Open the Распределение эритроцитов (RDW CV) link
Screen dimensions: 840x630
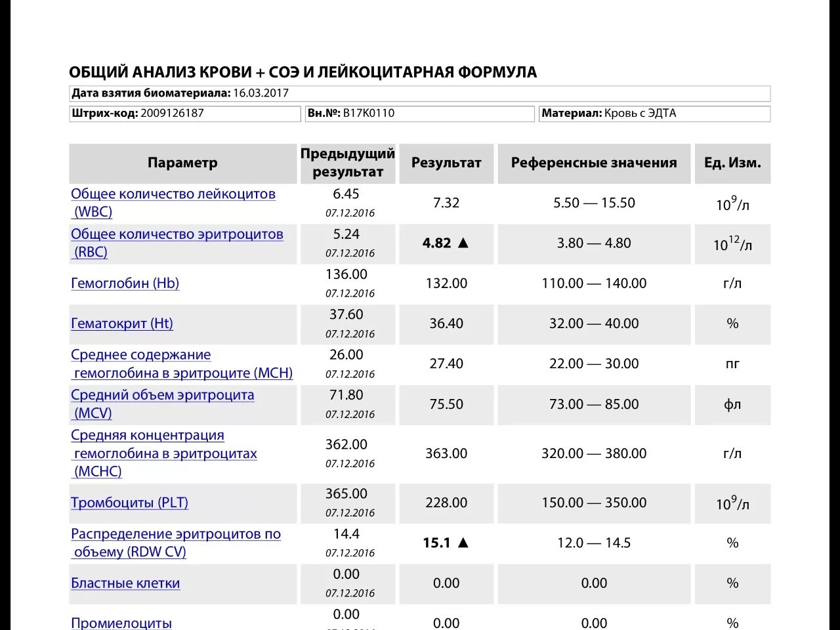point(176,543)
